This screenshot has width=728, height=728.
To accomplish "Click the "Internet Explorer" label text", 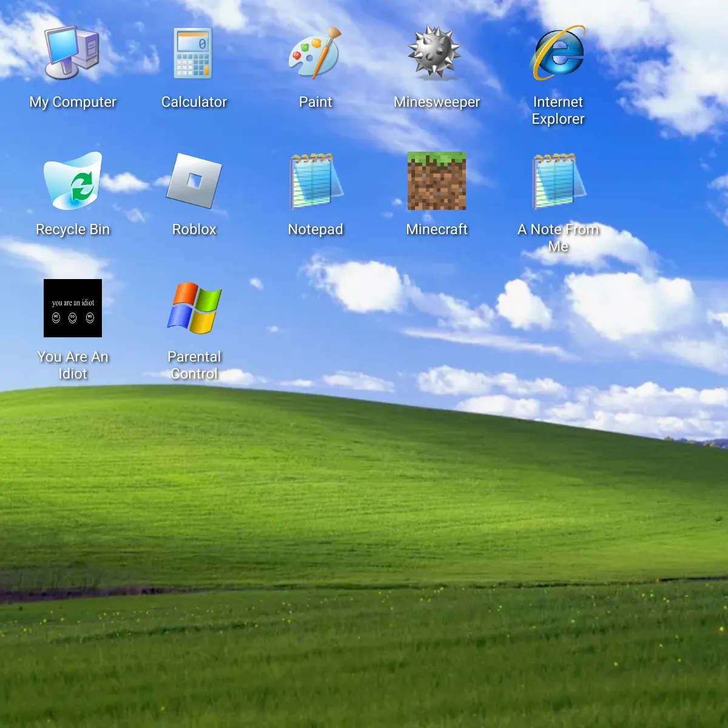I will pos(558,110).
